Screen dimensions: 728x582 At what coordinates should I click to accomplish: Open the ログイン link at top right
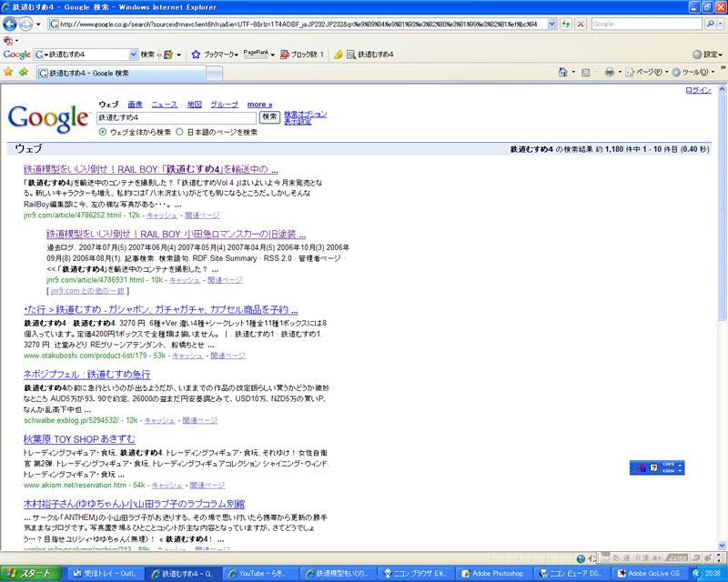click(x=698, y=90)
